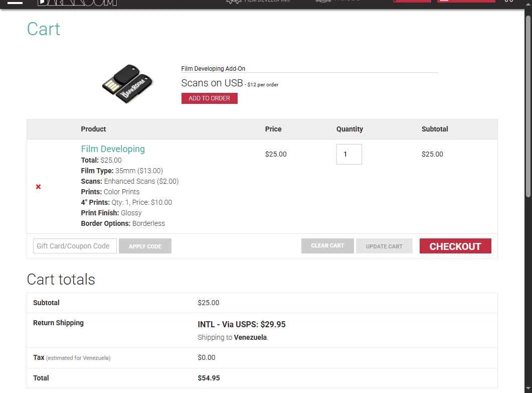Click the 'Return Shipping' row label
This screenshot has width=532, height=393.
coord(58,323)
